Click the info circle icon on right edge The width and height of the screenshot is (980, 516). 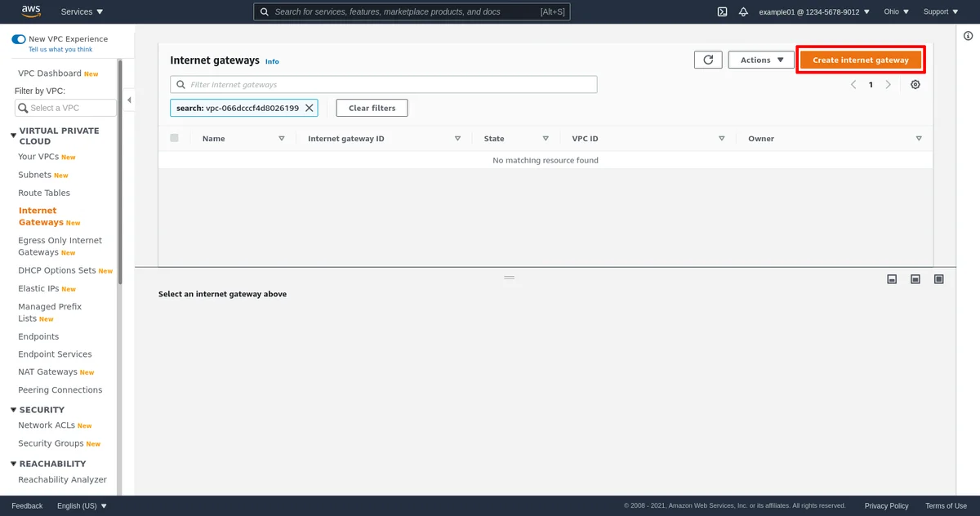(x=968, y=35)
